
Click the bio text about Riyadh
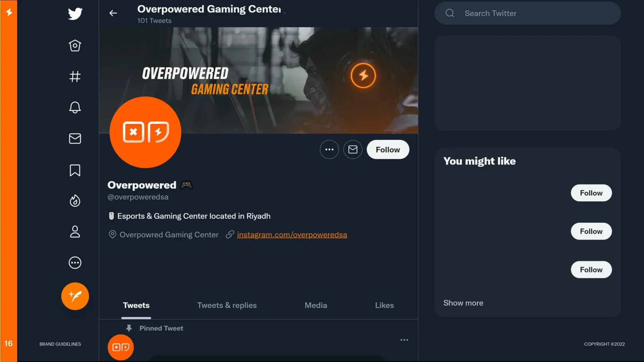coord(194,216)
